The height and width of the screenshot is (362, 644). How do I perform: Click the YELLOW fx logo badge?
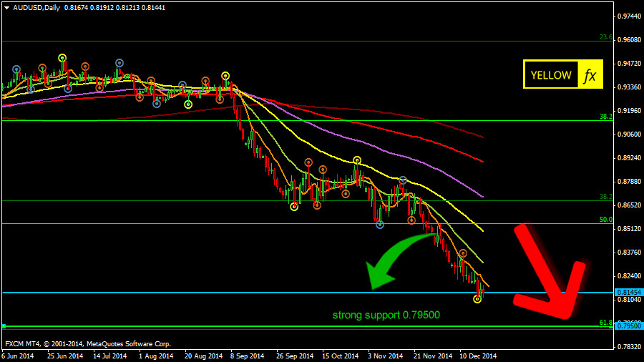coord(563,74)
